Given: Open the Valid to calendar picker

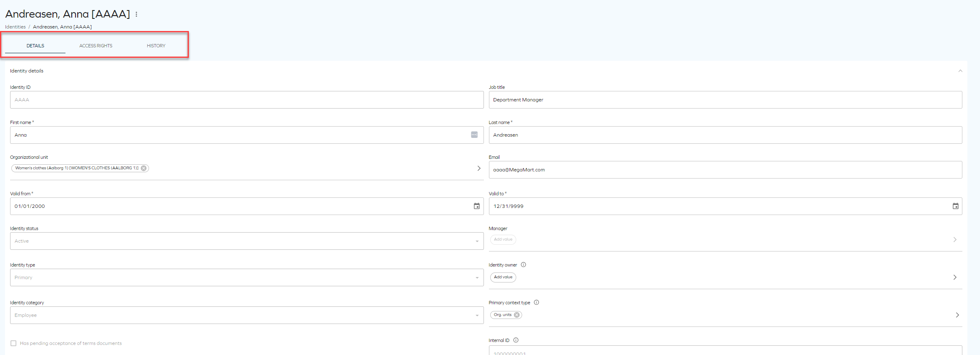Looking at the screenshot, I should click(x=956, y=206).
